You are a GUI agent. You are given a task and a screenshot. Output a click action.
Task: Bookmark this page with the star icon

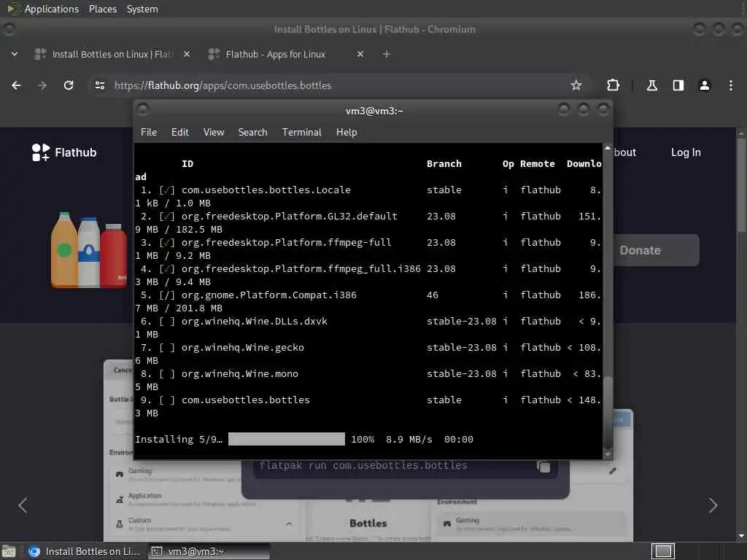point(576,85)
